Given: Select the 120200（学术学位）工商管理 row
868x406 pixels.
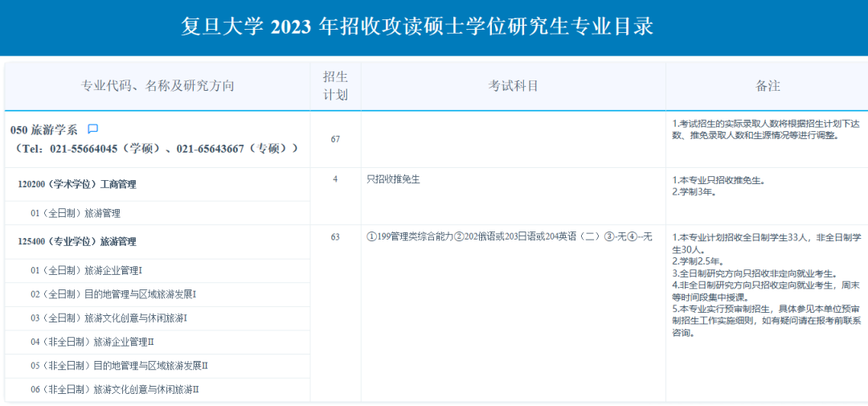Looking at the screenshot, I should pos(77,184).
